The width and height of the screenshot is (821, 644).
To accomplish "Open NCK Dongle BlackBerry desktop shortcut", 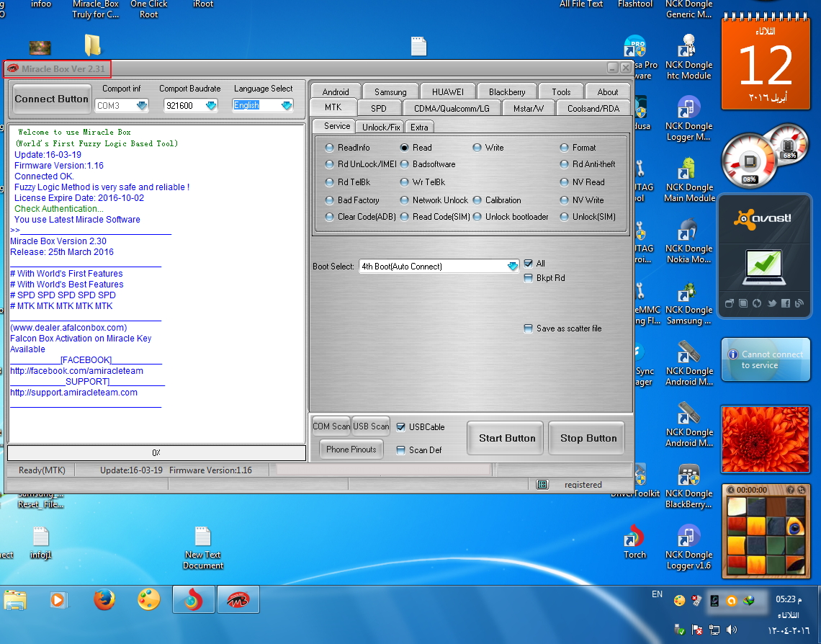I will (688, 486).
